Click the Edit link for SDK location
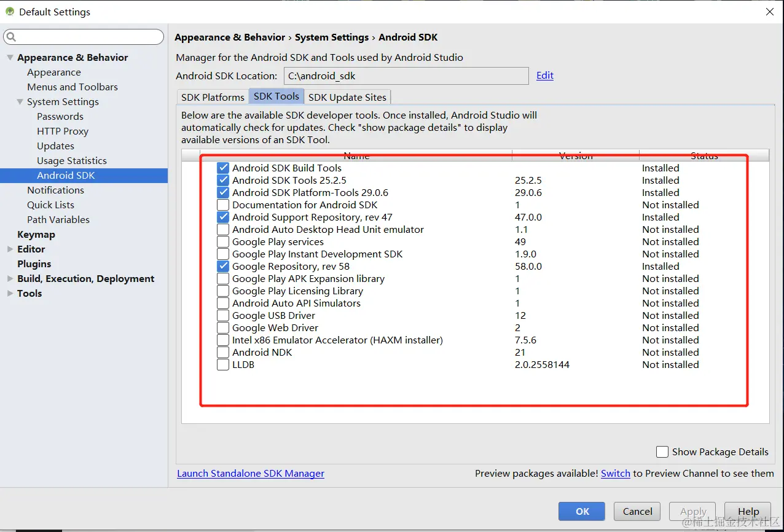This screenshot has height=532, width=784. pyautogui.click(x=545, y=76)
